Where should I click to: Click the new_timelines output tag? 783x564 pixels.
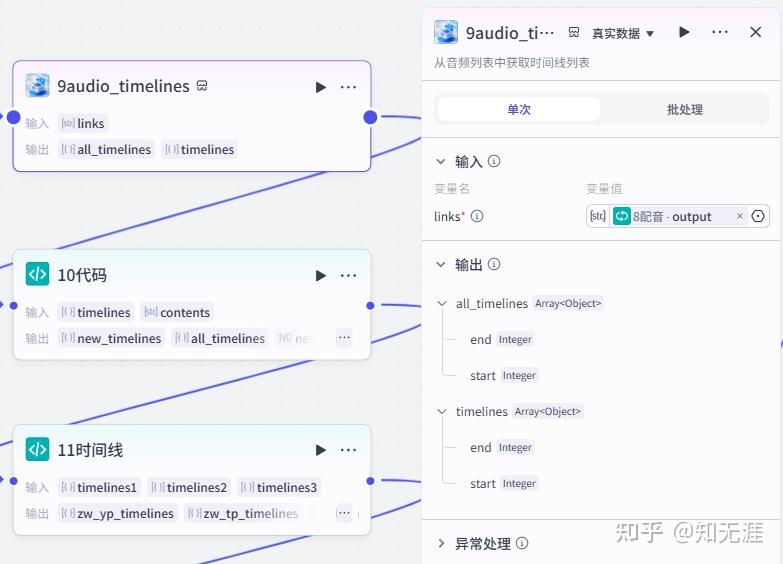point(111,338)
